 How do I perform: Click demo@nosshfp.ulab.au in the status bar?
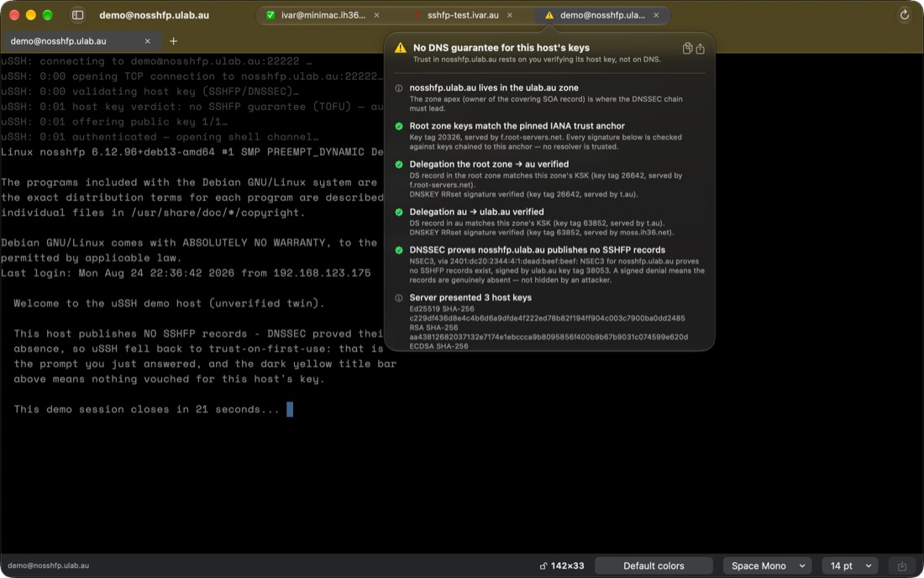tap(49, 565)
